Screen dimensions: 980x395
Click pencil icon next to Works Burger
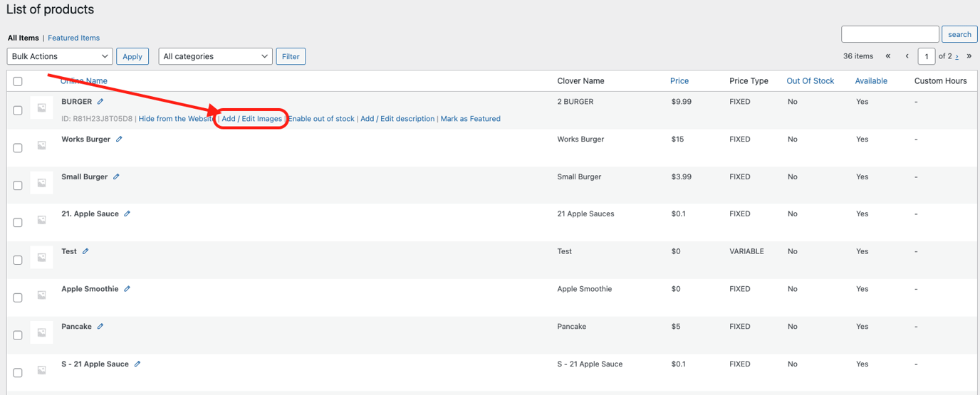pos(119,139)
